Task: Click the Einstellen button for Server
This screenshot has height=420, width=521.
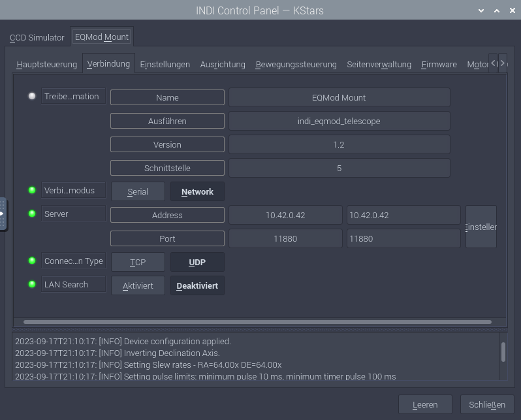Action: pos(481,227)
